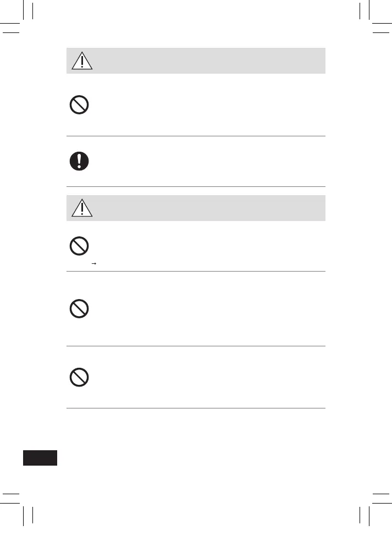Click the black rectangular tab at the page edge

(41, 457)
